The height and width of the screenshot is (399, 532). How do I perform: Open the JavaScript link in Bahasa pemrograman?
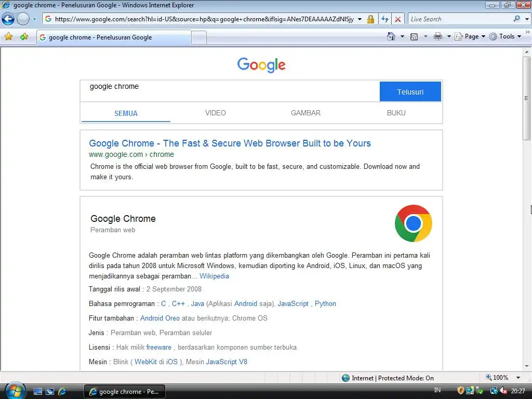(x=293, y=303)
